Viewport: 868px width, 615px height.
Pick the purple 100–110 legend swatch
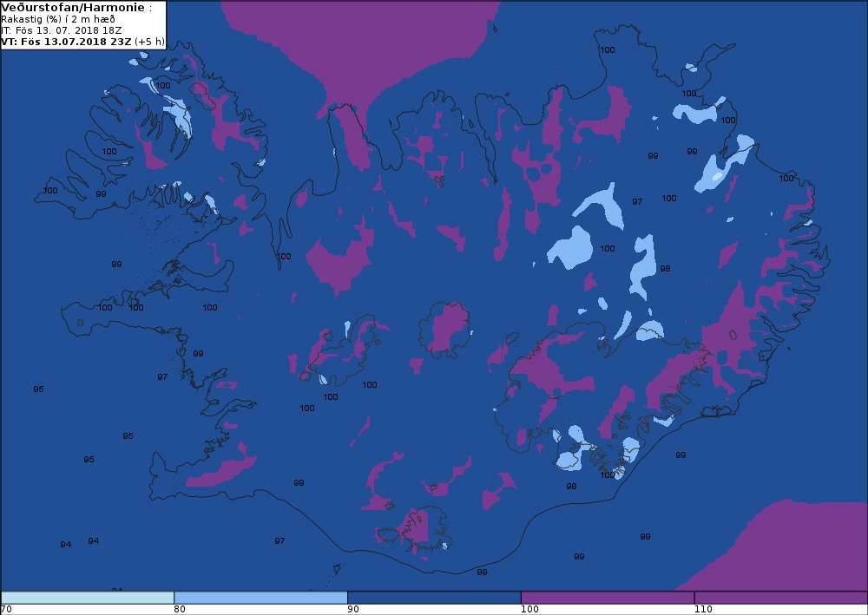point(608,598)
